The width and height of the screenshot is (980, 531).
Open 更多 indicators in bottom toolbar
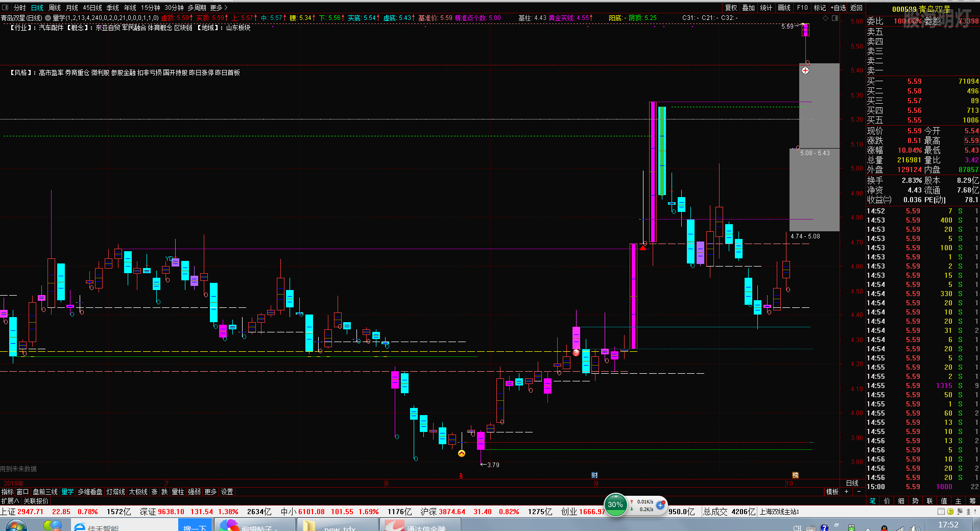(211, 492)
